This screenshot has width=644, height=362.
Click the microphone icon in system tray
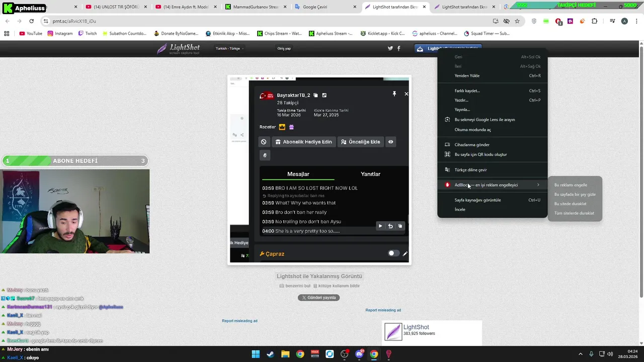[591, 354]
